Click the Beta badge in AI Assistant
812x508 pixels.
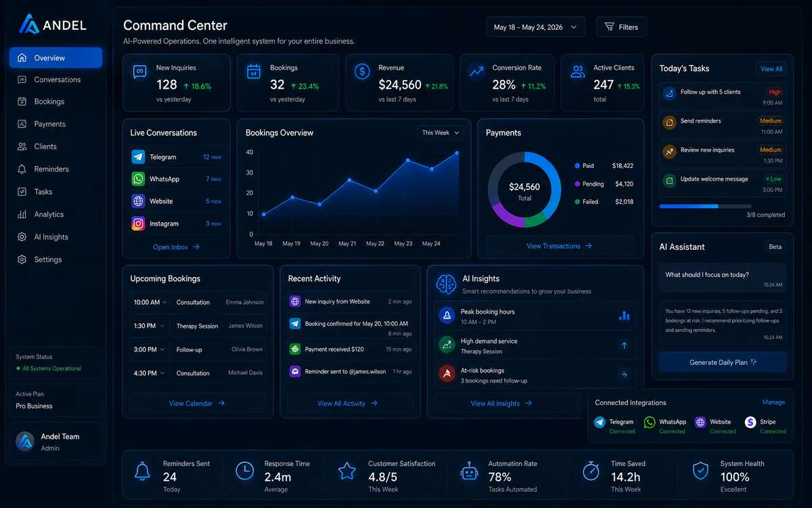[775, 247]
